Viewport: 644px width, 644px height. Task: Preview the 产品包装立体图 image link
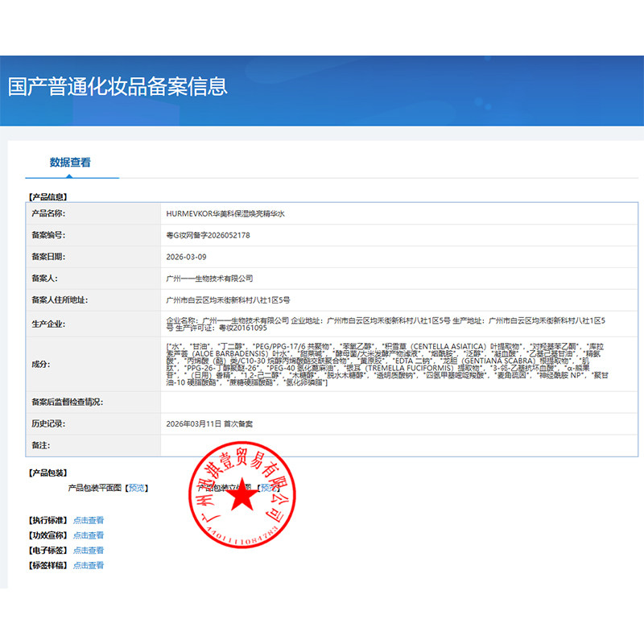pyautogui.click(x=269, y=488)
